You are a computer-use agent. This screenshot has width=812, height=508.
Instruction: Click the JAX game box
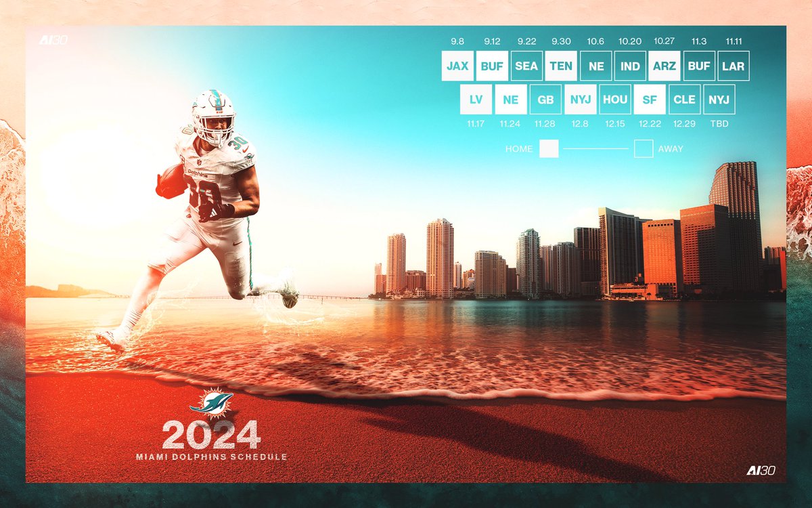click(x=457, y=66)
